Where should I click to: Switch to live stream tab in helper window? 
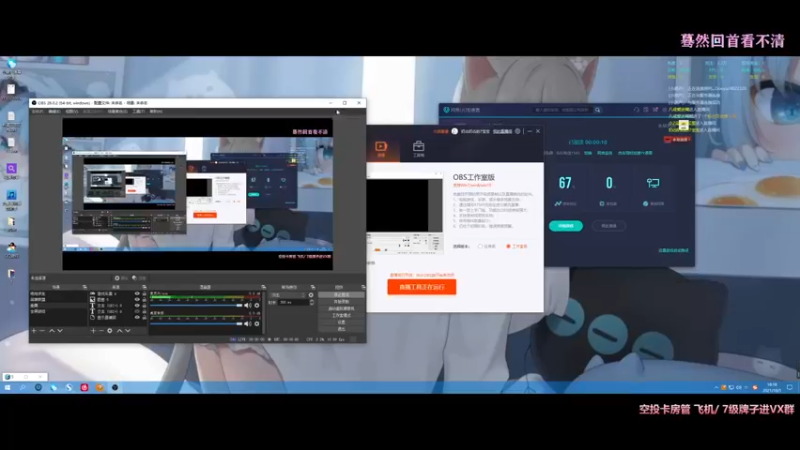click(x=381, y=148)
